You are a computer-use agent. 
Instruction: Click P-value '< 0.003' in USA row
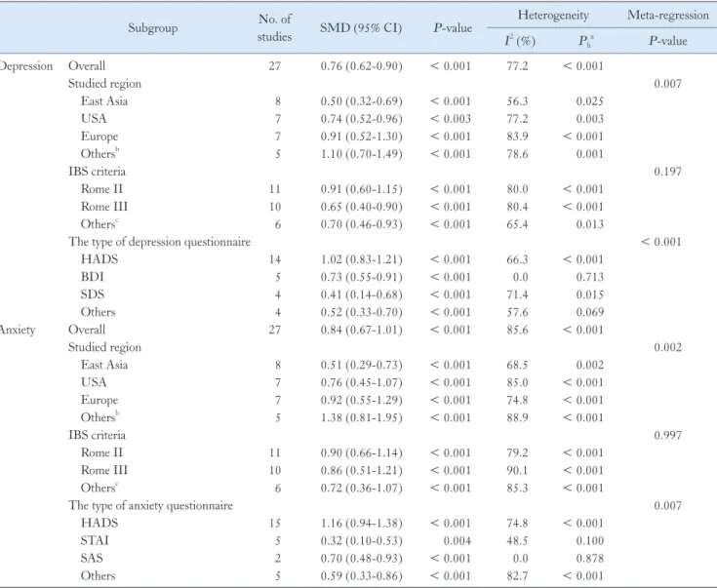[x=451, y=119]
